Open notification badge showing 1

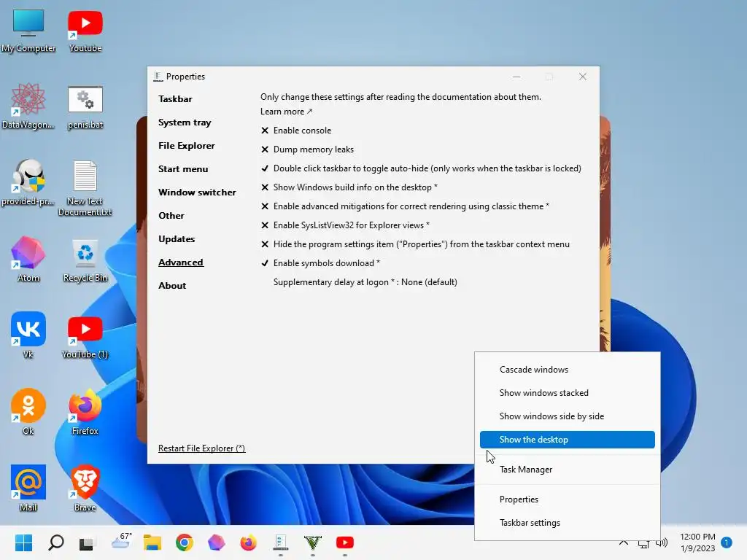pyautogui.click(x=727, y=542)
